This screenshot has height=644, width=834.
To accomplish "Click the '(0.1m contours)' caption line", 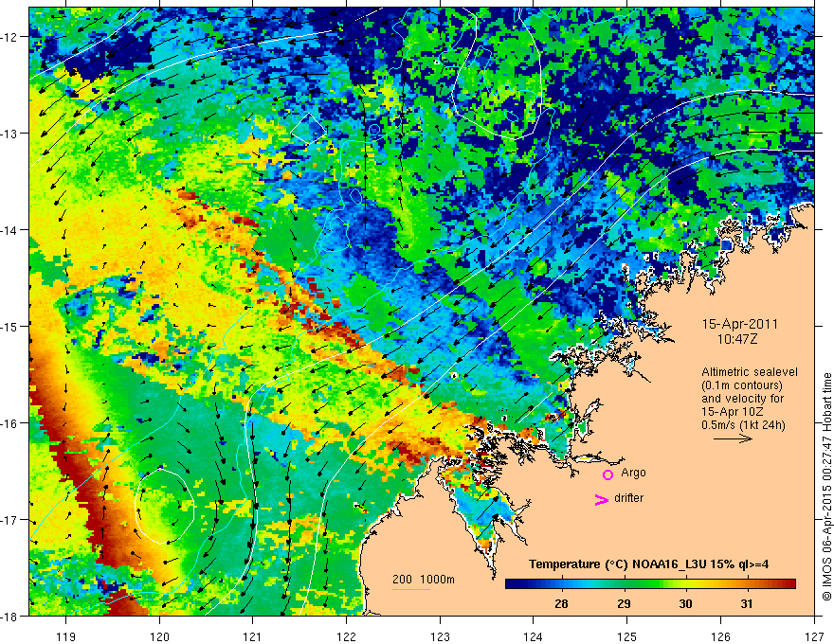I will click(x=742, y=385).
